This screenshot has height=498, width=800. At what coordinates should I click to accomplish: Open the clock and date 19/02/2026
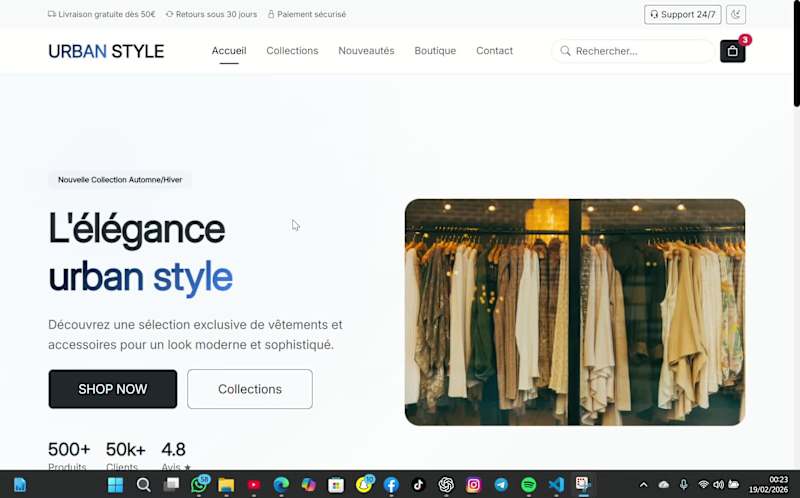(768, 485)
